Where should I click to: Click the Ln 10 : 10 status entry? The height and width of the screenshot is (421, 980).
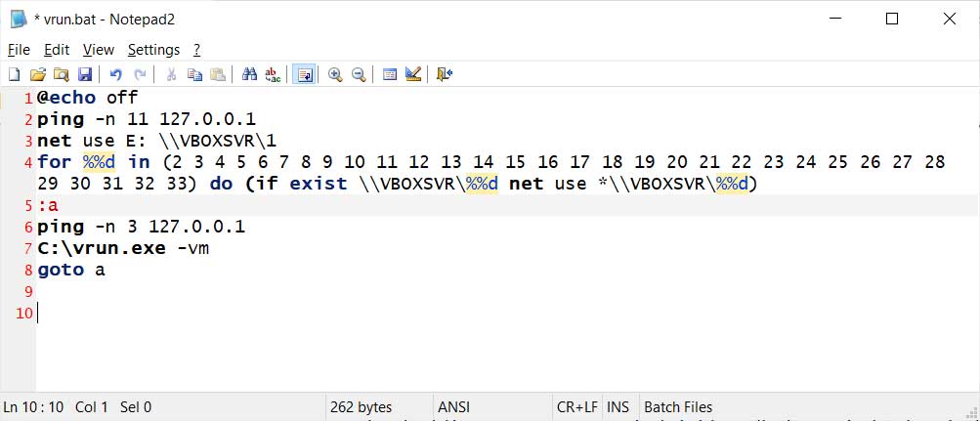tap(34, 407)
